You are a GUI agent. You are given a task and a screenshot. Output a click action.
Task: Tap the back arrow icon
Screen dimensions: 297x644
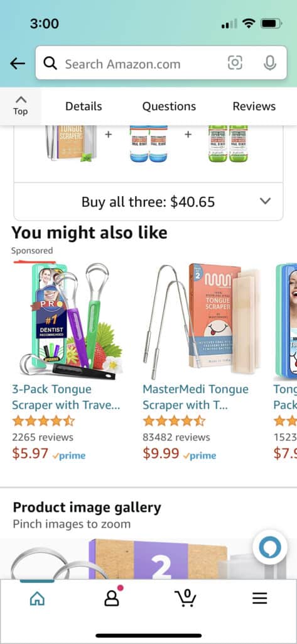18,64
